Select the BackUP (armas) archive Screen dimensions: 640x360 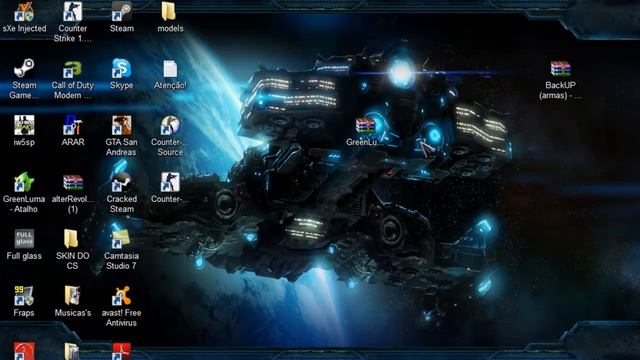coord(560,69)
